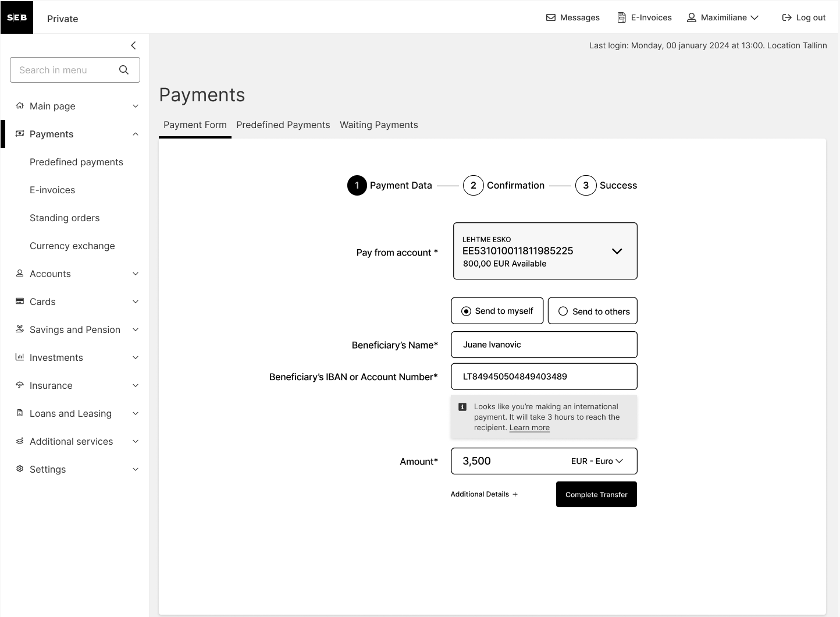The height and width of the screenshot is (617, 840).
Task: Click the Settings gear icon
Action: 20,469
